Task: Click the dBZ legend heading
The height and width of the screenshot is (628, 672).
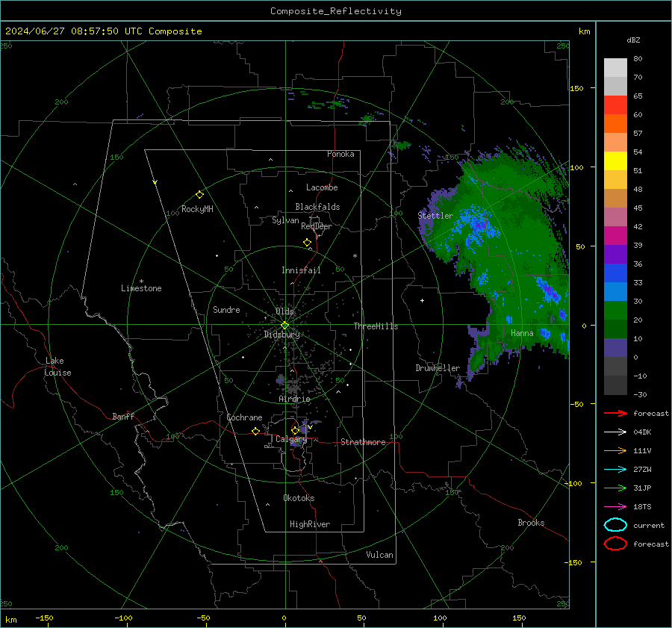Action: click(x=633, y=40)
